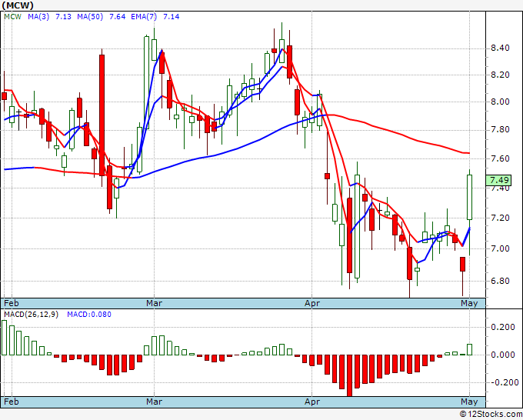Click the 8.00 price axis label
This screenshot has height=420, width=523.
click(501, 102)
